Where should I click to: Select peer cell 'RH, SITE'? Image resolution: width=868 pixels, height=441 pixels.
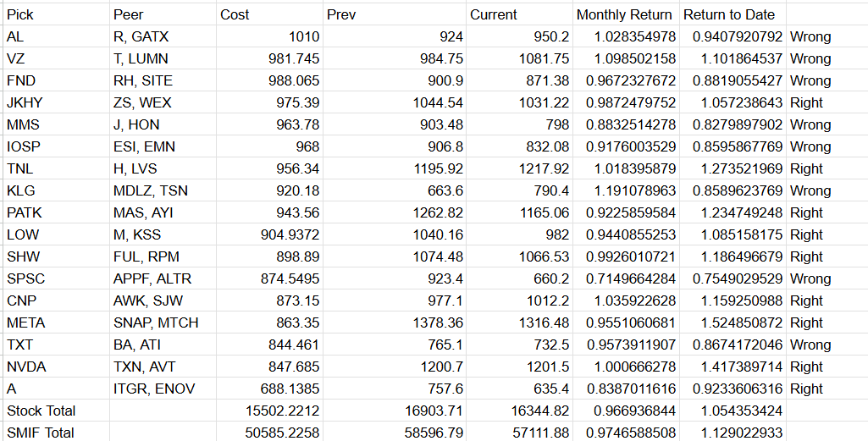click(x=163, y=80)
